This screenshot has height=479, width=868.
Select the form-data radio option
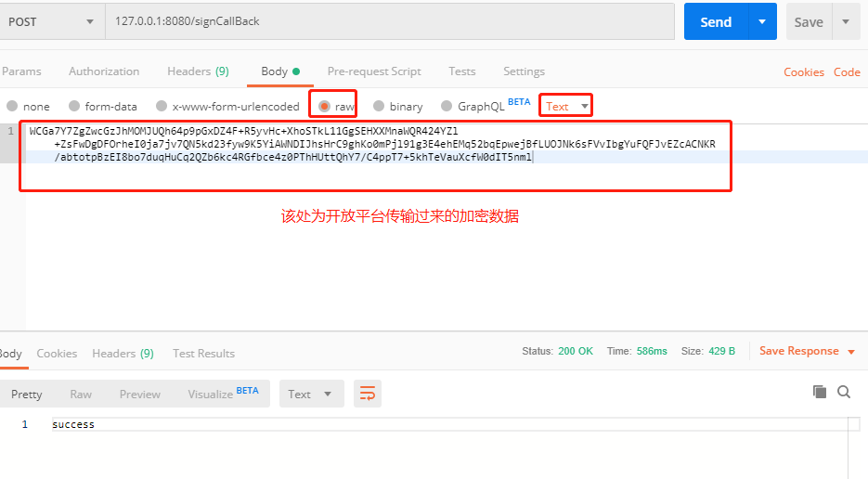click(74, 106)
